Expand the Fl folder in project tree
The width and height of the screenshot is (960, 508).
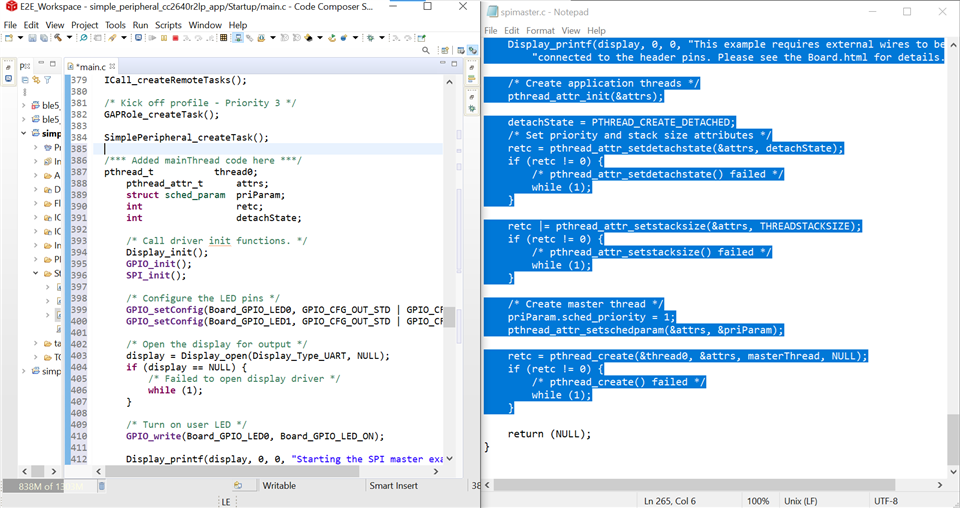(x=36, y=203)
